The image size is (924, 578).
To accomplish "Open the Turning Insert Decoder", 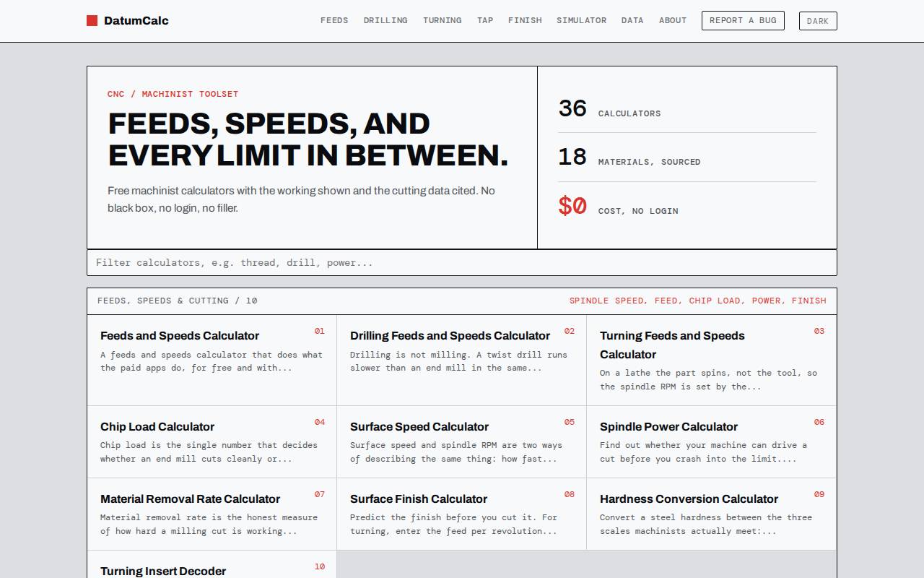I will 212,564.
